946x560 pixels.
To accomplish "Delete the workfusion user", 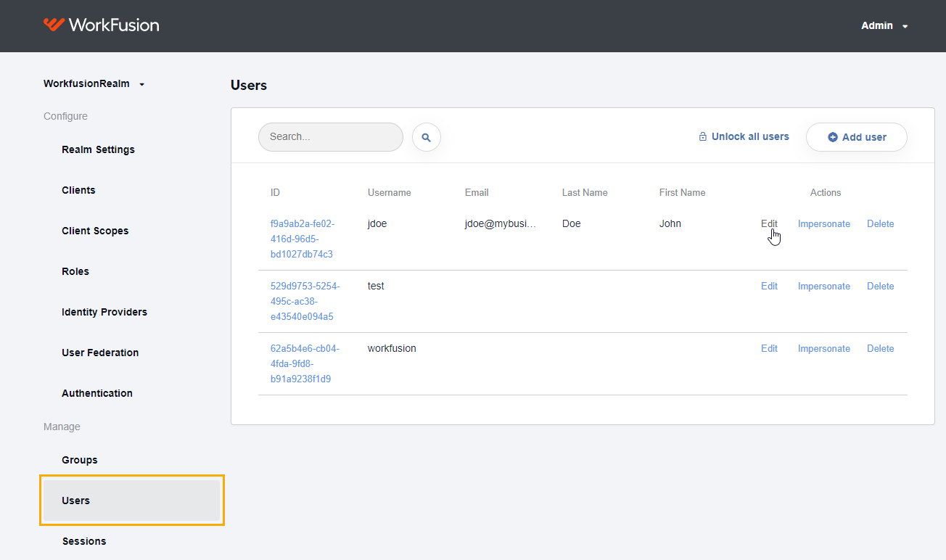I will tap(881, 348).
